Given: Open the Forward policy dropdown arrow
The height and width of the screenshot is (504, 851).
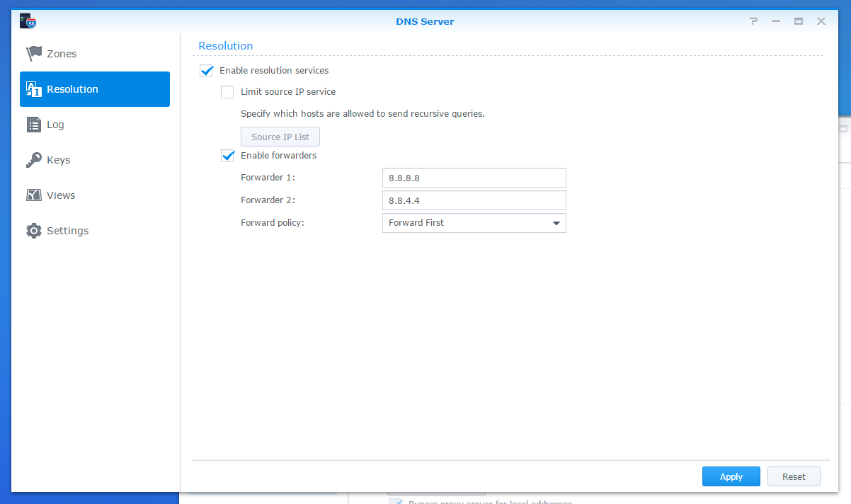Looking at the screenshot, I should click(555, 223).
